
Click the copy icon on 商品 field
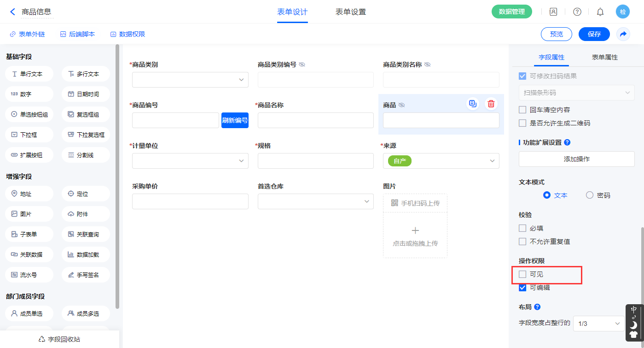coord(472,104)
